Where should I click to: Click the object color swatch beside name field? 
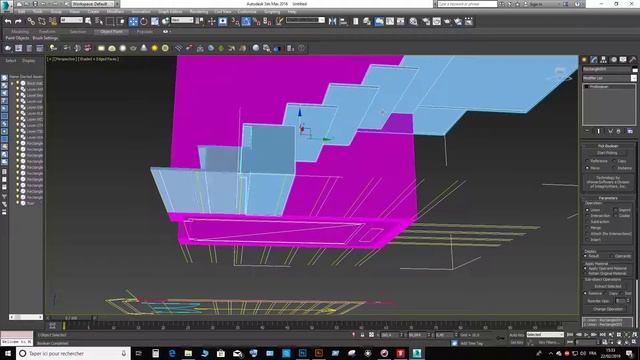pyautogui.click(x=635, y=69)
